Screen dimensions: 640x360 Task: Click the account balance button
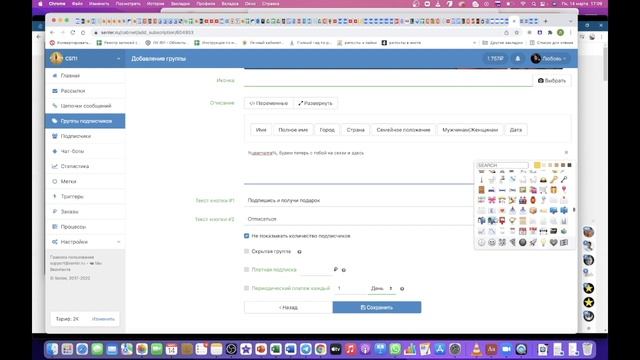tap(495, 59)
